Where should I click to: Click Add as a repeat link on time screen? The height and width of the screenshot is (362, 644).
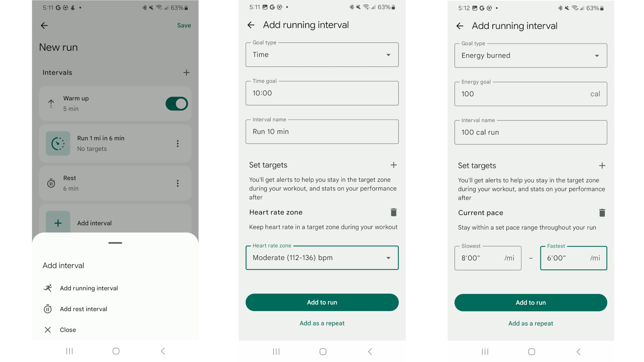click(322, 323)
